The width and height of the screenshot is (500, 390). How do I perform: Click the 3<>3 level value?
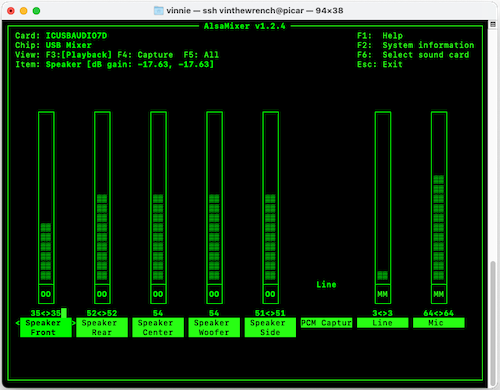click(382, 313)
